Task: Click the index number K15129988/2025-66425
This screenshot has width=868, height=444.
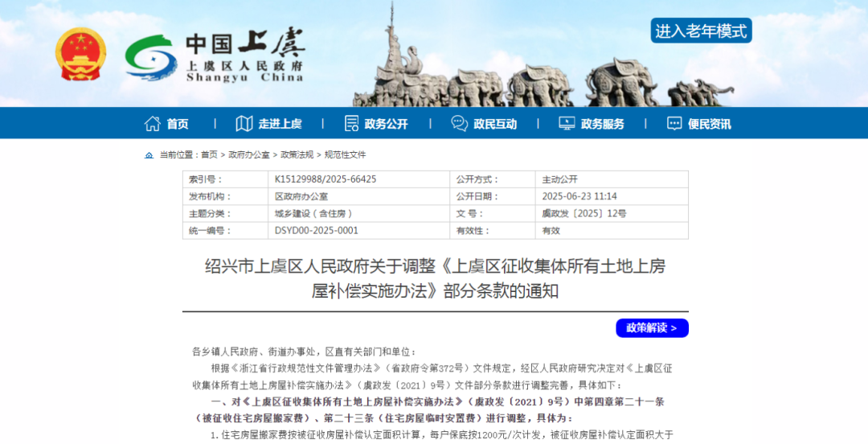Action: [x=325, y=179]
